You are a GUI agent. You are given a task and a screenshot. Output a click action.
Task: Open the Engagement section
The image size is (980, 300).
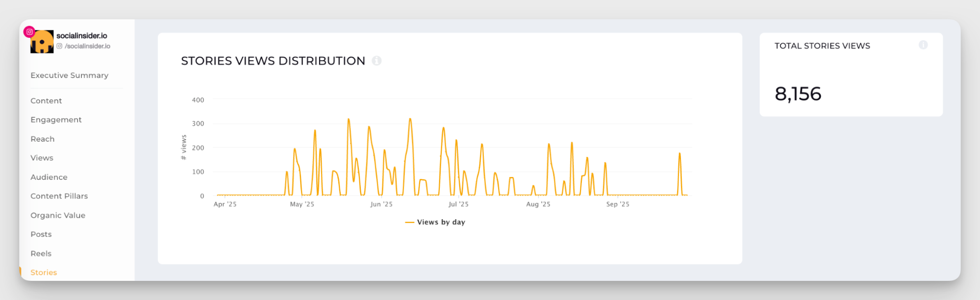pyautogui.click(x=56, y=120)
